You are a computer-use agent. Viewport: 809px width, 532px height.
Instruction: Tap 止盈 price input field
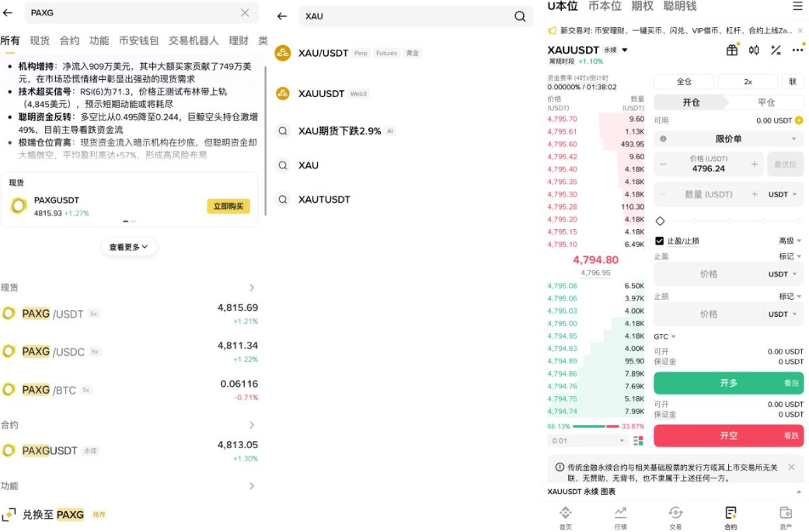(x=728, y=274)
